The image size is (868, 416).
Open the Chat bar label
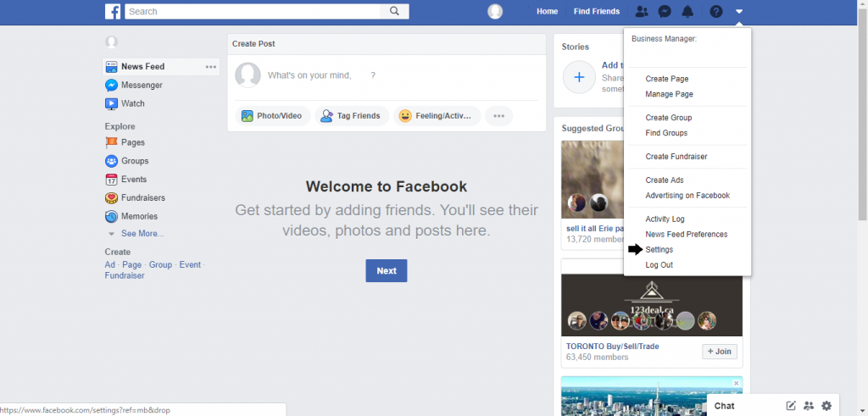(x=724, y=406)
